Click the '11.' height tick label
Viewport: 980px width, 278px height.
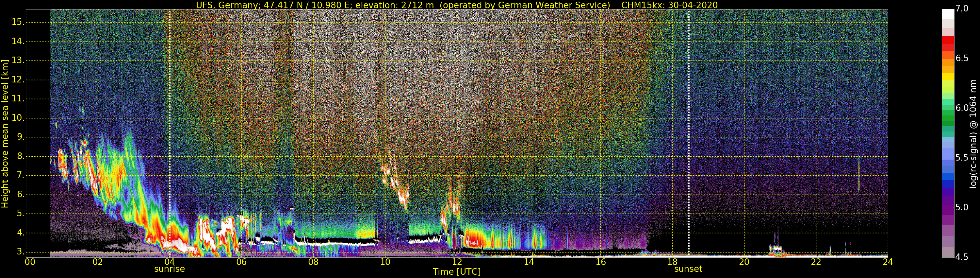point(18,99)
